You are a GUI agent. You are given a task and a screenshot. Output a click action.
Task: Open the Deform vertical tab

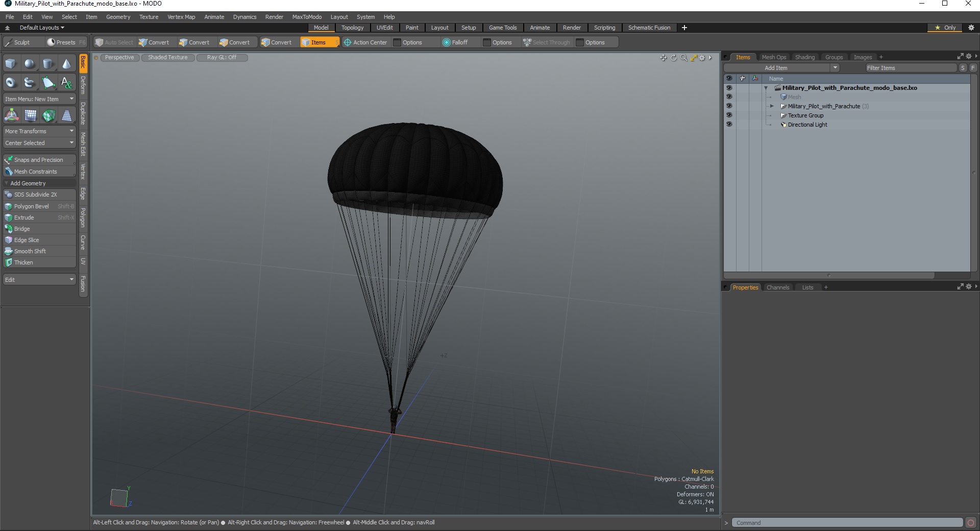pyautogui.click(x=83, y=85)
